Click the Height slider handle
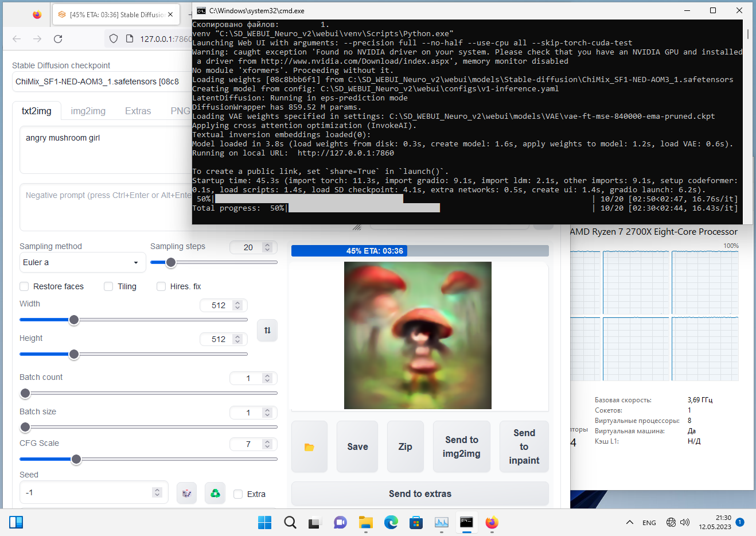The width and height of the screenshot is (756, 536). pos(74,354)
